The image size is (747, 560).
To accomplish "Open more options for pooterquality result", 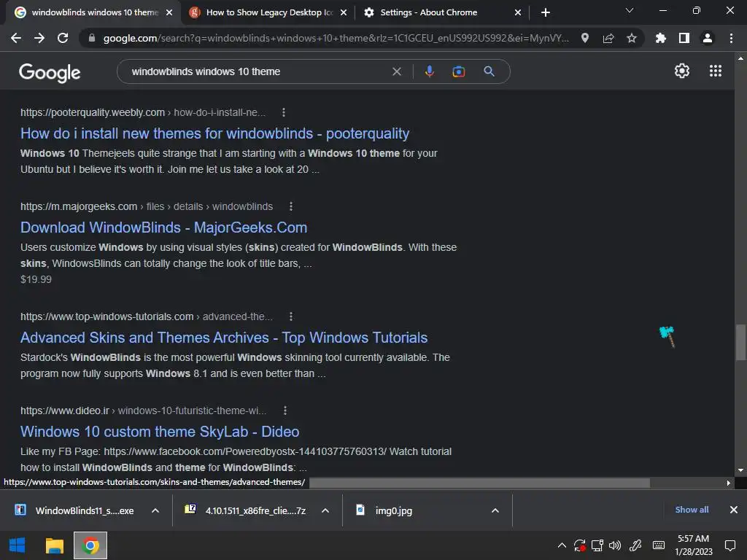I will [x=284, y=112].
